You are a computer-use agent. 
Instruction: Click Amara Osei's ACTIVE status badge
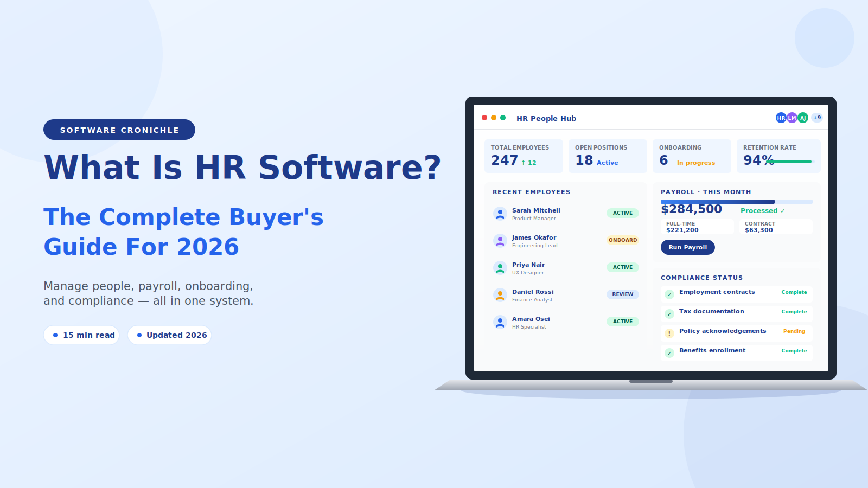pos(623,322)
